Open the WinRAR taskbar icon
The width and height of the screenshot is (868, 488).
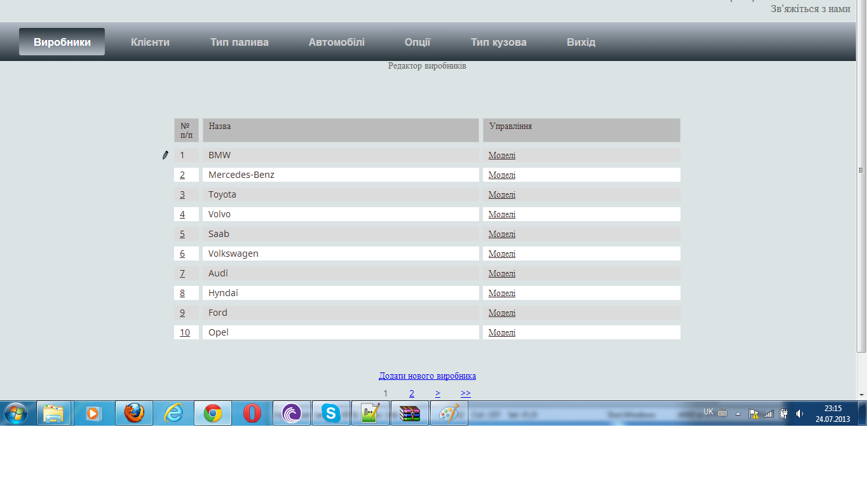(x=410, y=414)
